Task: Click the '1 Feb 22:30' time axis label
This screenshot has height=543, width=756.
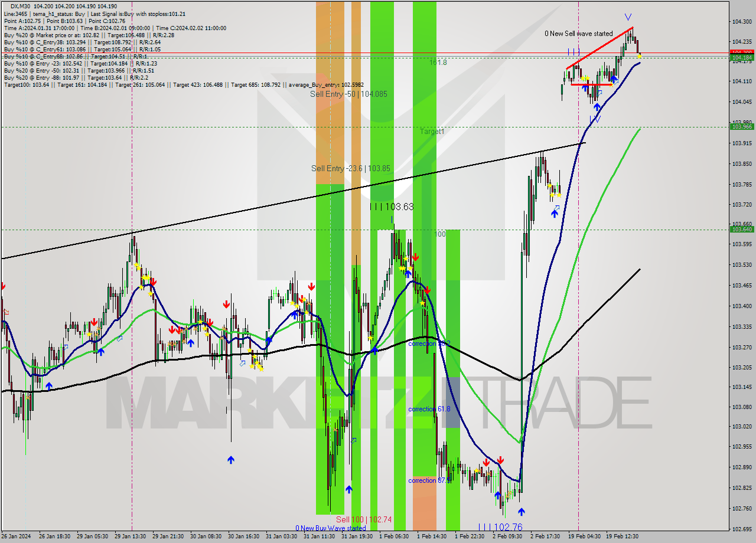Action: tap(468, 537)
